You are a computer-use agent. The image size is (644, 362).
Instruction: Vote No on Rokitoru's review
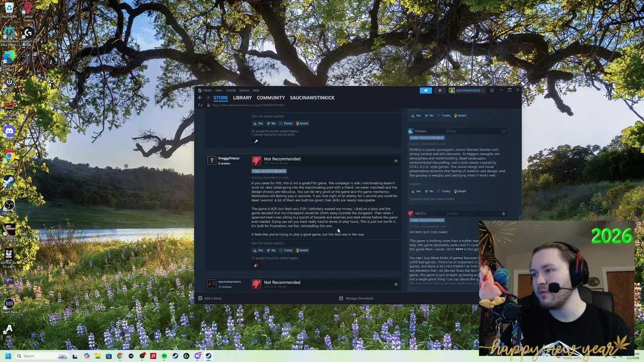point(429,192)
